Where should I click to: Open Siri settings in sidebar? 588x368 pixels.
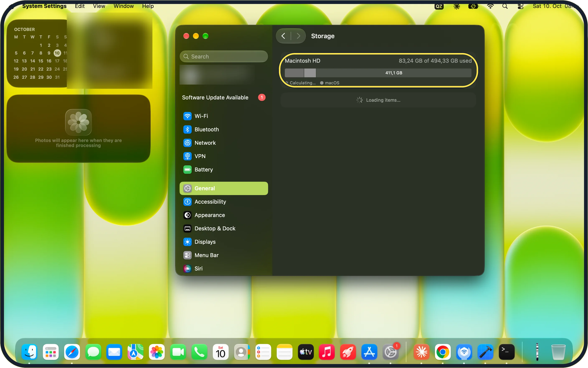pyautogui.click(x=224, y=268)
